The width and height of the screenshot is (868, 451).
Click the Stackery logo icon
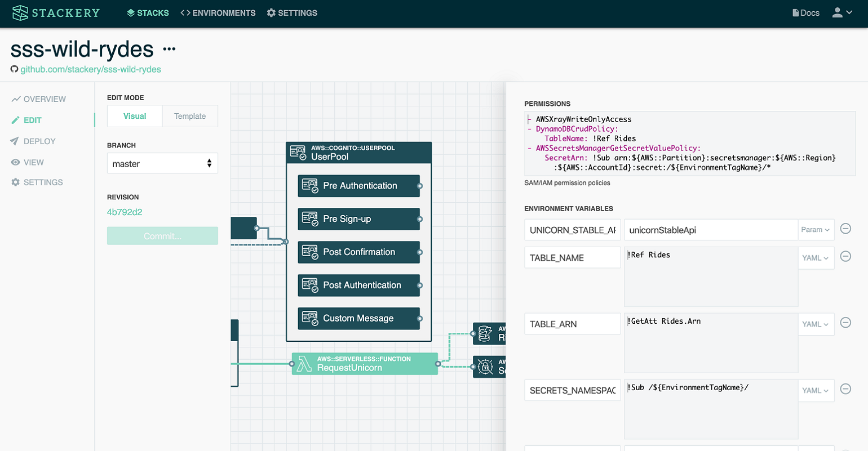pos(20,12)
